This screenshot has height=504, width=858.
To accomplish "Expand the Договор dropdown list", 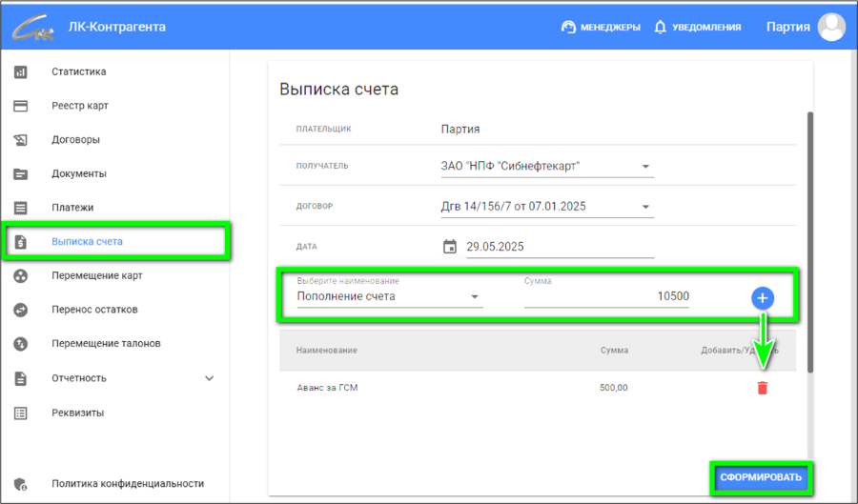I will [x=645, y=207].
